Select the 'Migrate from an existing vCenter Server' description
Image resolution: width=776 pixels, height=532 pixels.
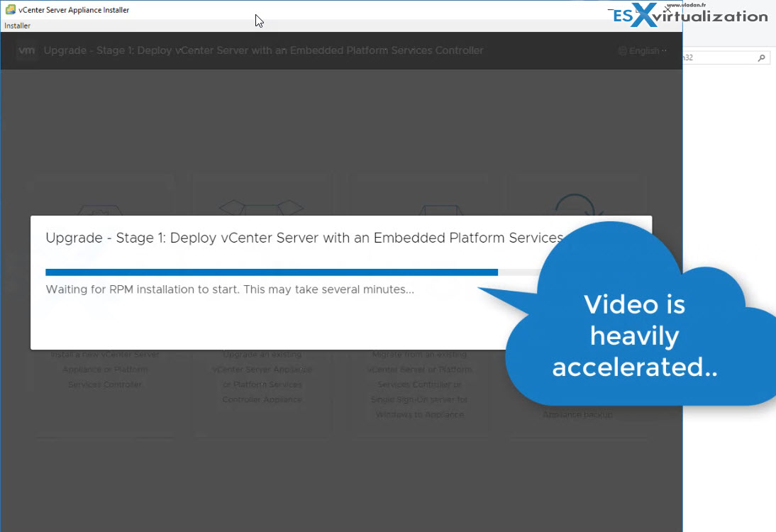[420, 384]
